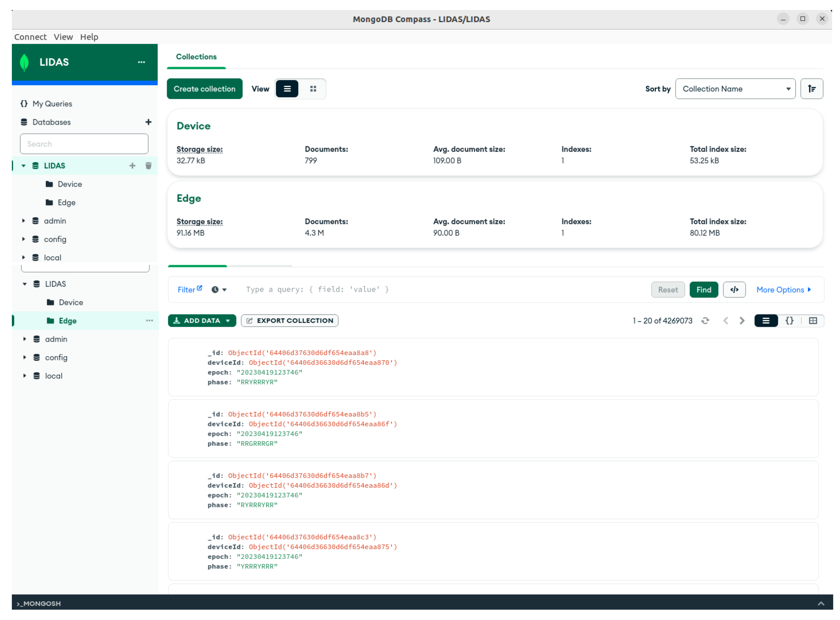Click the Create collection button
This screenshot has width=840, height=620.
204,89
